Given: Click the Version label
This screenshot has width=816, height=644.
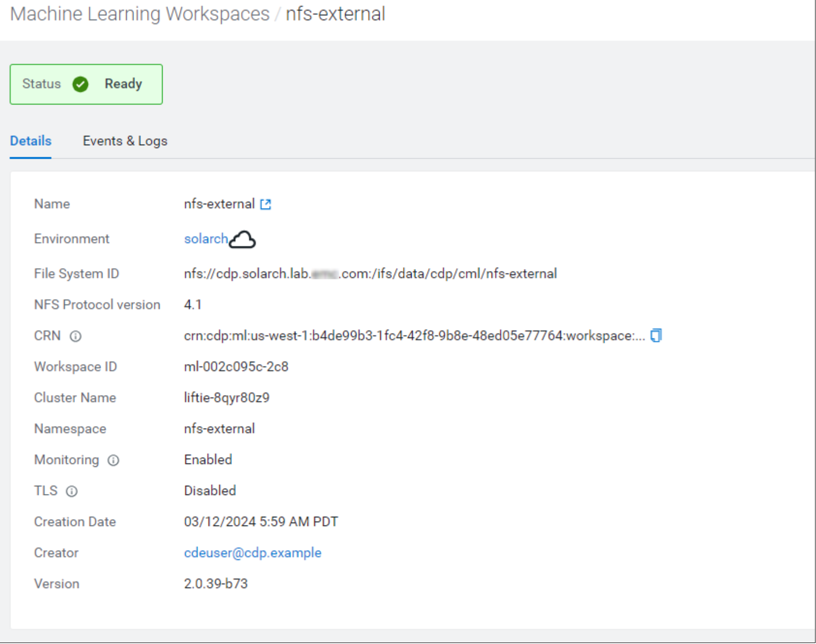Looking at the screenshot, I should [57, 584].
